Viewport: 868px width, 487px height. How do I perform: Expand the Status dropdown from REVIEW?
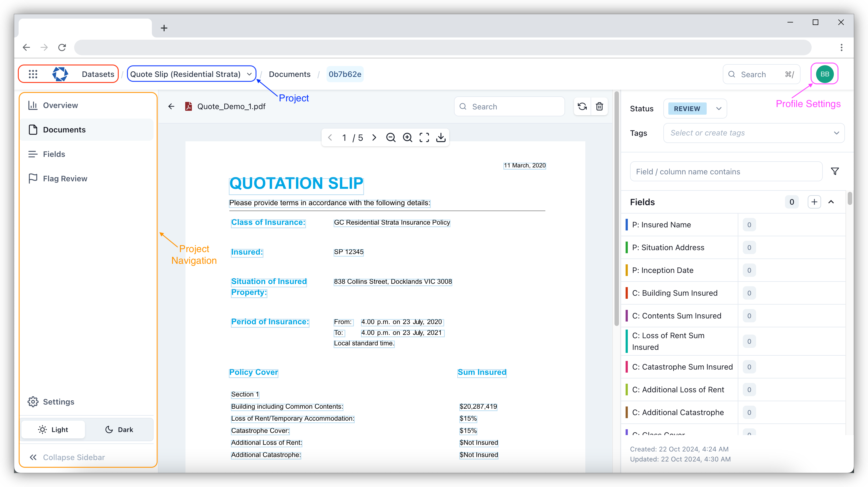click(718, 109)
